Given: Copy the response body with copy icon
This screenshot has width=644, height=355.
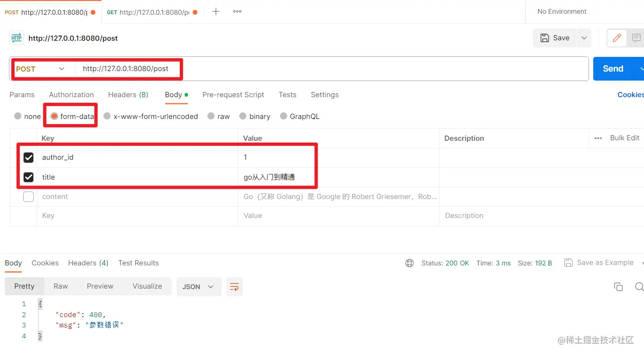Looking at the screenshot, I should (618, 287).
